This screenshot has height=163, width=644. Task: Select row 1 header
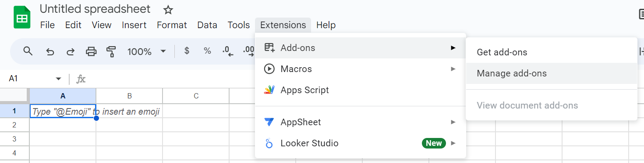tap(14, 111)
